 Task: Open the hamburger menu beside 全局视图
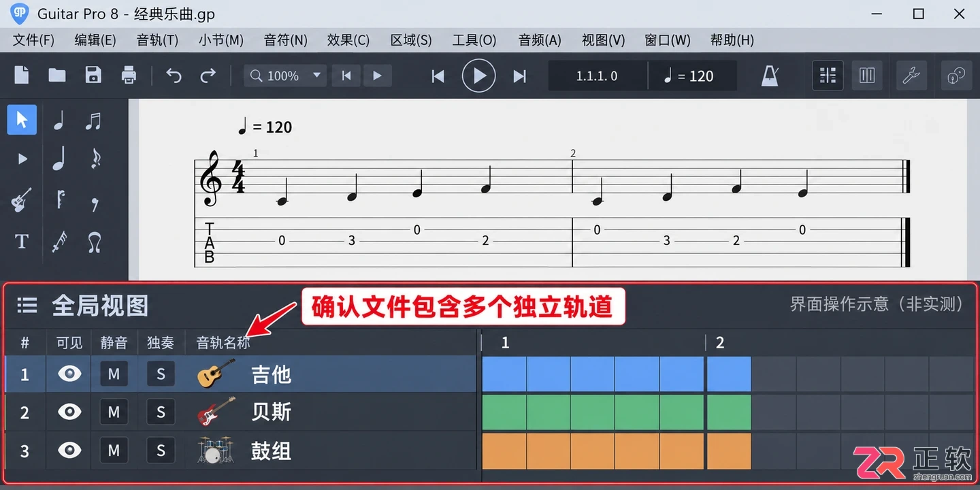tap(27, 306)
